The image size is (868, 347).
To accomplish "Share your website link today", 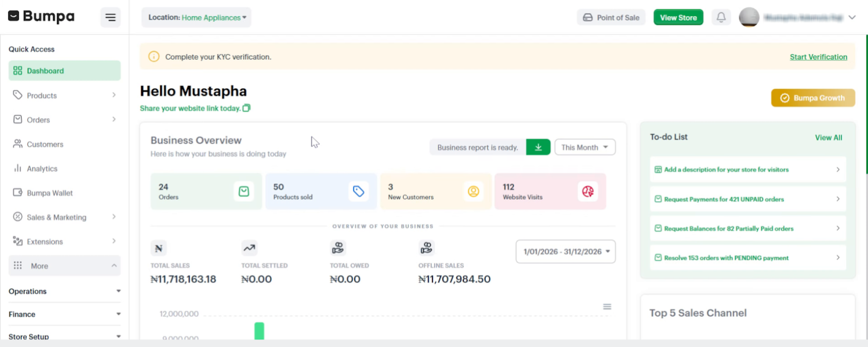I will point(190,108).
